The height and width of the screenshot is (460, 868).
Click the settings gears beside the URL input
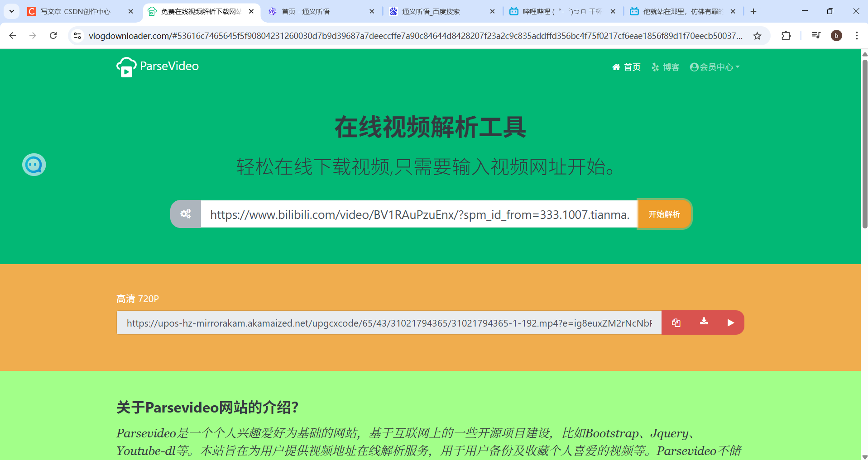186,214
